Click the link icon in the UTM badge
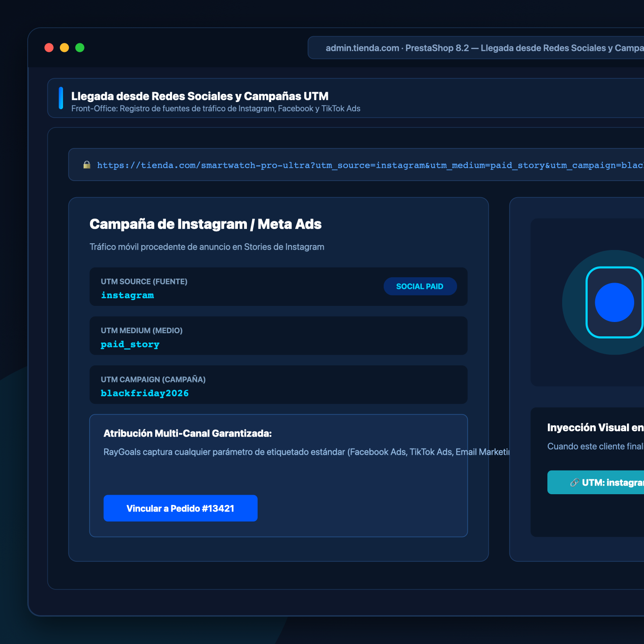This screenshot has height=644, width=644. pyautogui.click(x=575, y=483)
